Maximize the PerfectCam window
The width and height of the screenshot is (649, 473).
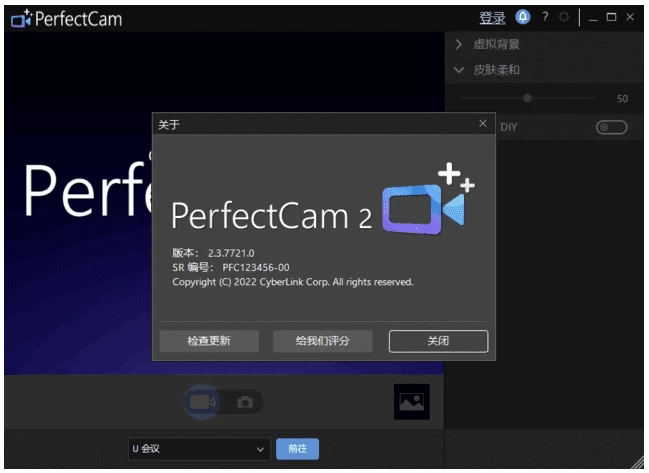click(x=611, y=18)
